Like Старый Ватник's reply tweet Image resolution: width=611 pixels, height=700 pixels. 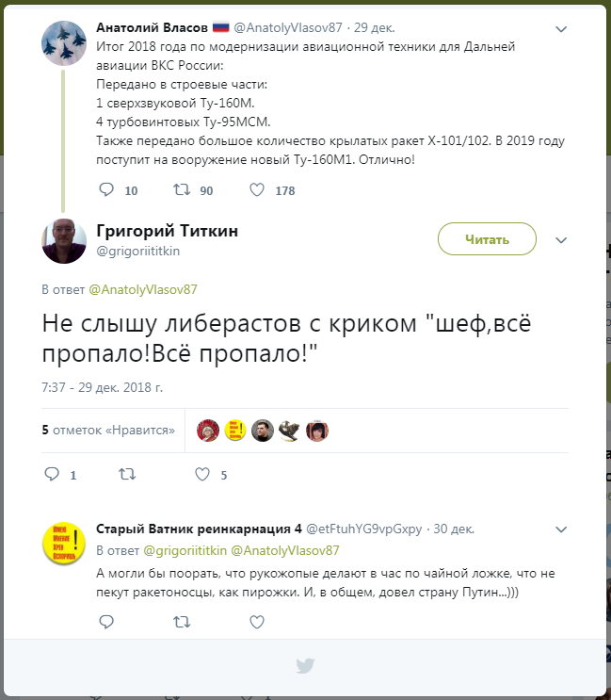pos(257,622)
